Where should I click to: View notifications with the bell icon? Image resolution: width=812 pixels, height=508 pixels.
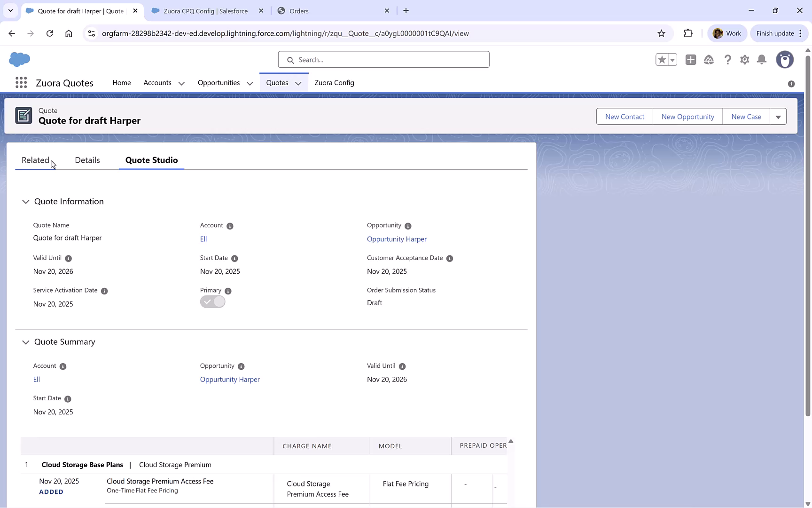coord(762,60)
